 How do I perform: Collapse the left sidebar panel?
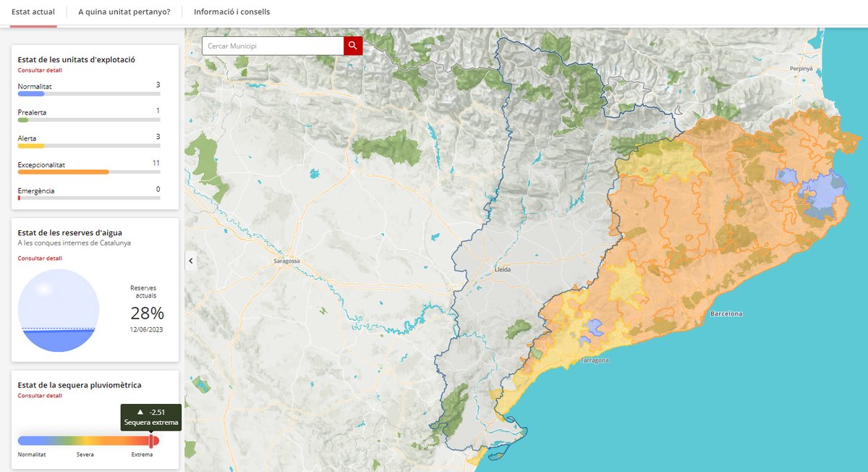(x=190, y=261)
